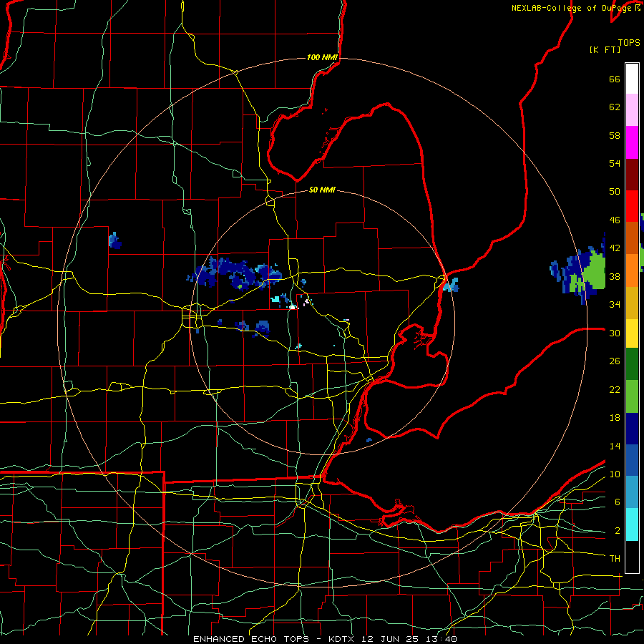Click the NEXLAB-College of DuPage label

point(575,8)
